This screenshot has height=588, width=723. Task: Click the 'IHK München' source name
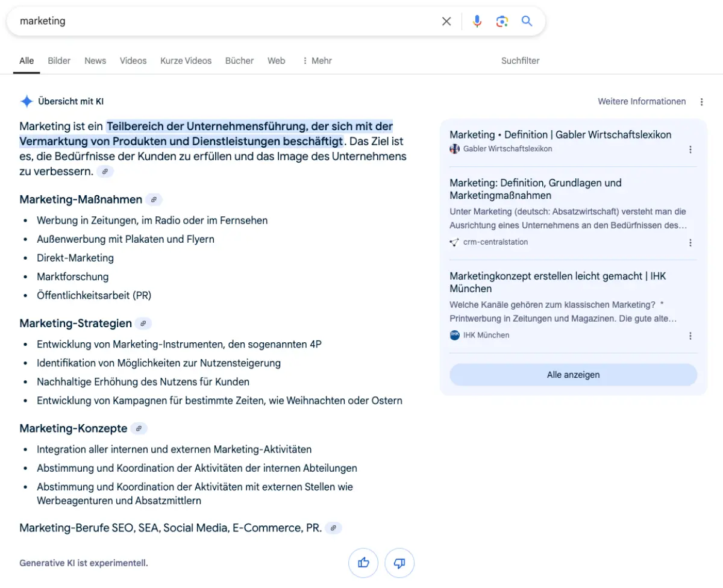(486, 335)
